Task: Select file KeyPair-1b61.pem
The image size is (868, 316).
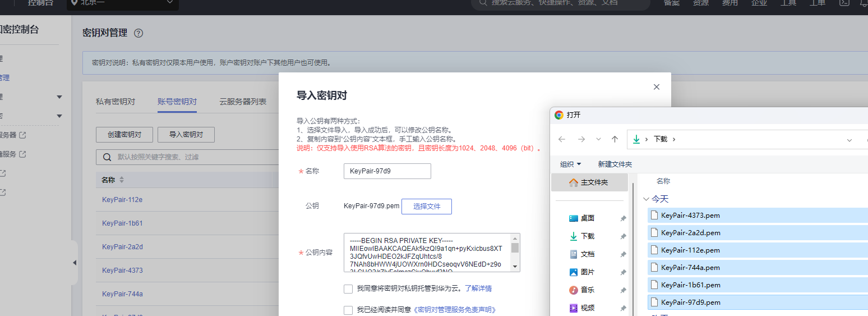Action: click(758, 285)
